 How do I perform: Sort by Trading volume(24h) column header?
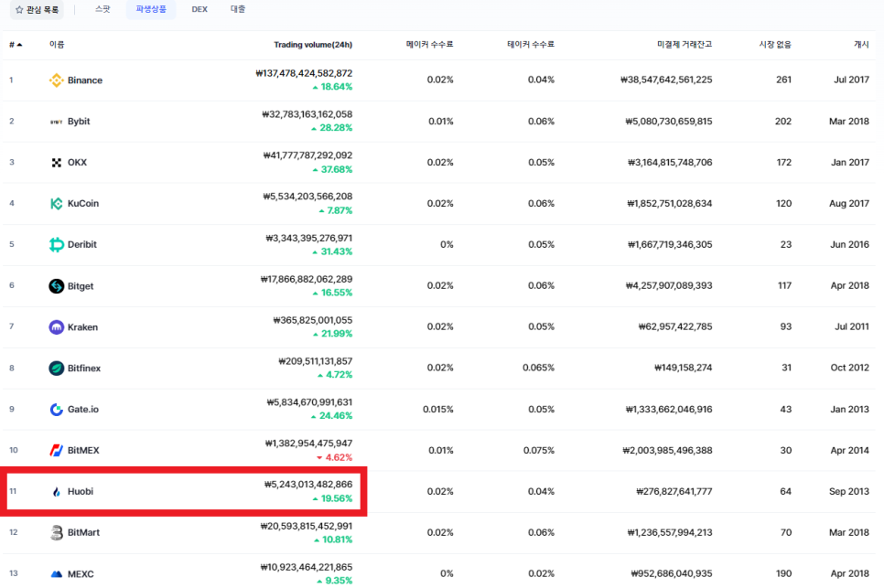(315, 44)
